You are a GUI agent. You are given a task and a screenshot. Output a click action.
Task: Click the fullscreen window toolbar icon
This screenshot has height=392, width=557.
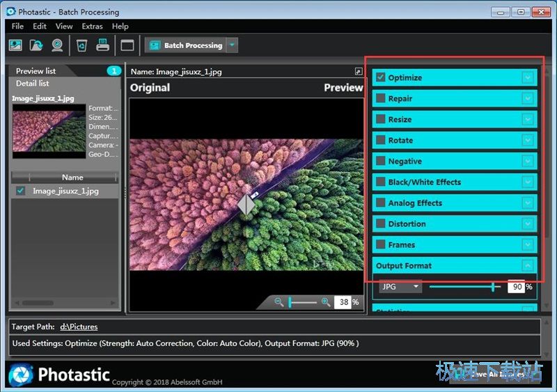point(127,45)
